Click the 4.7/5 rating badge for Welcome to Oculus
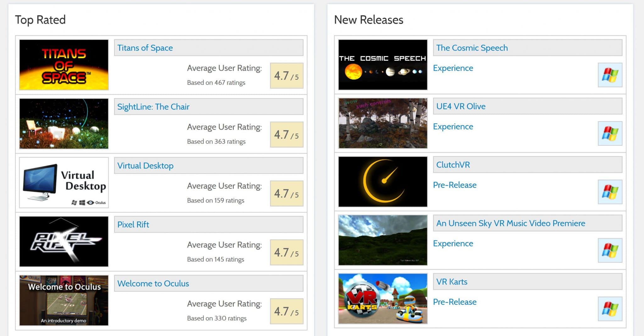Viewport: 644px width, 336px height. point(286,311)
